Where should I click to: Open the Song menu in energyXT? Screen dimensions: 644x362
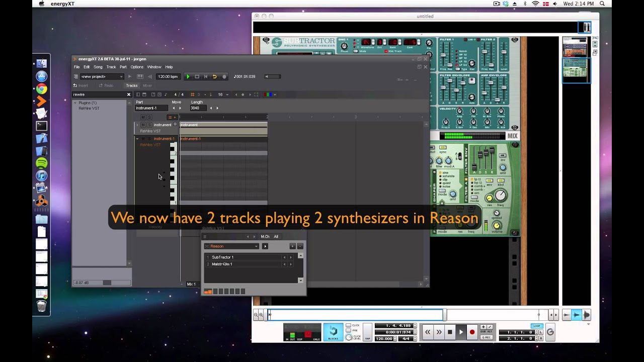(x=98, y=67)
